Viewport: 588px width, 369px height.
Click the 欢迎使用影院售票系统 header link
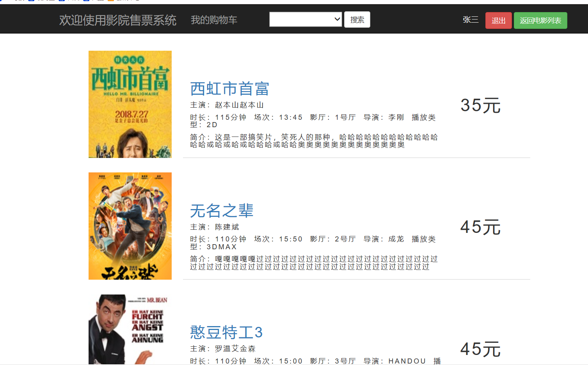coord(117,19)
